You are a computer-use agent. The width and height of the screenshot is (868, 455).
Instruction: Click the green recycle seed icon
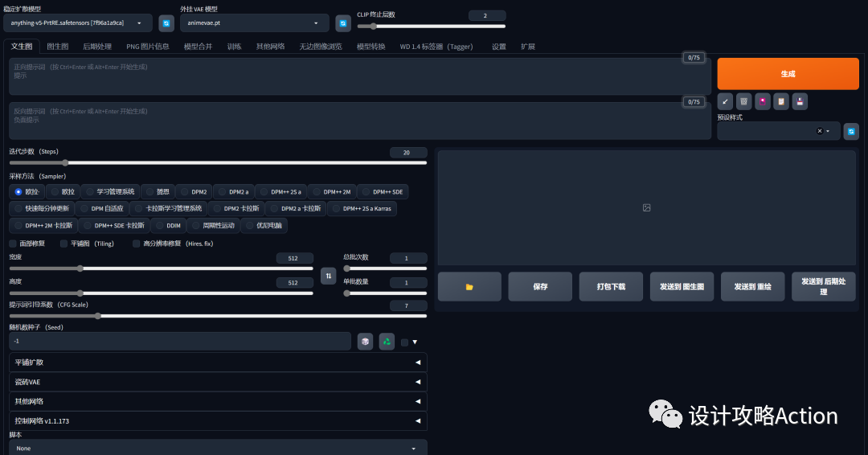pyautogui.click(x=387, y=342)
